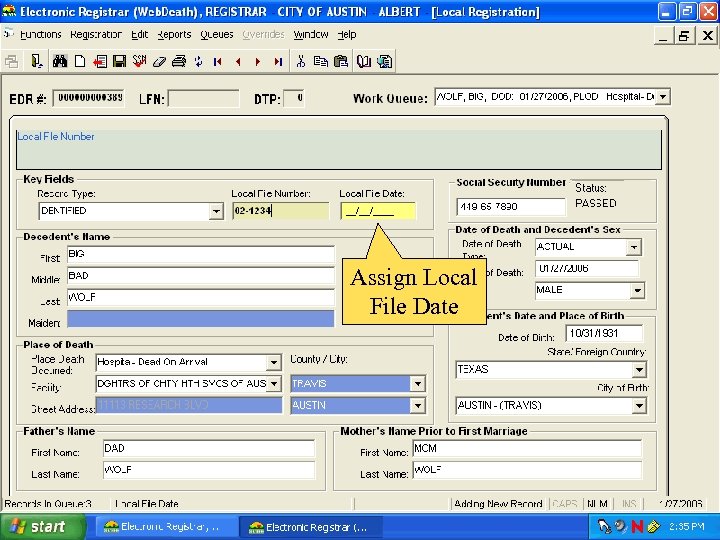720x540 pixels.
Task: Open the Window menu
Action: (311, 34)
